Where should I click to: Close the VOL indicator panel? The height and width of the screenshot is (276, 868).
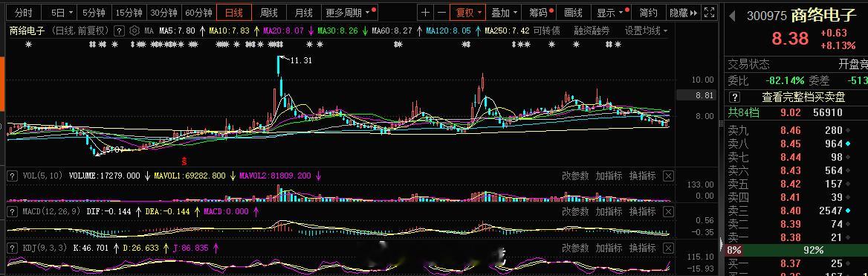668,176
